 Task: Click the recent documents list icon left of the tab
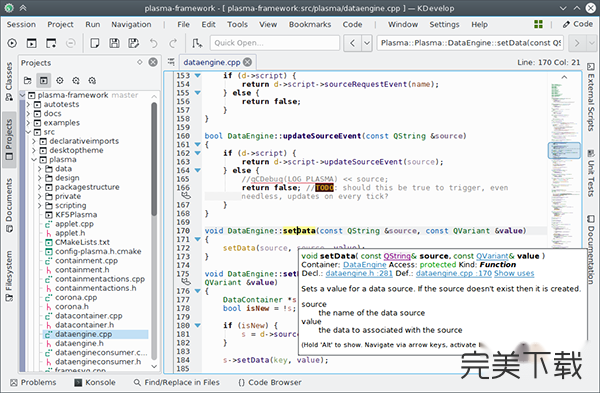click(x=171, y=62)
